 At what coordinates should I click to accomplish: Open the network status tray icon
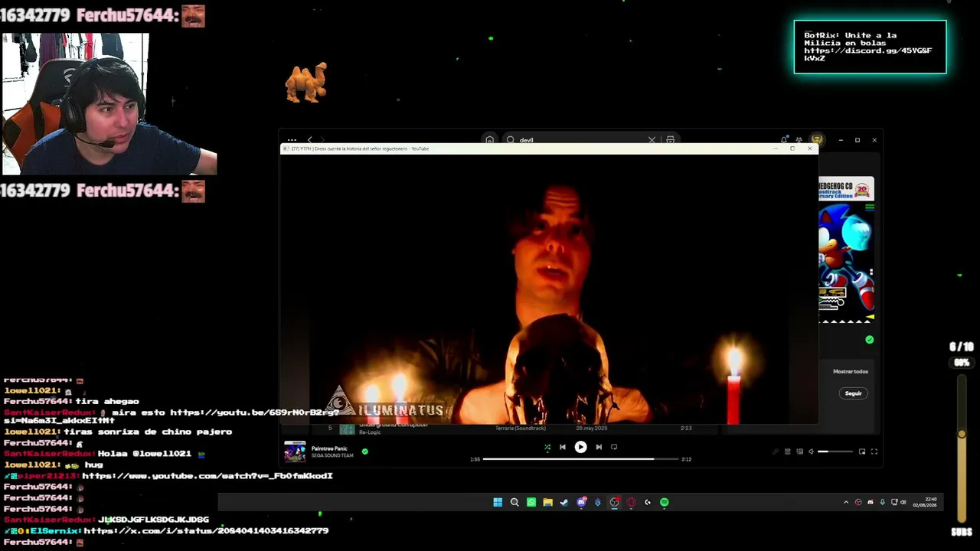[x=895, y=502]
